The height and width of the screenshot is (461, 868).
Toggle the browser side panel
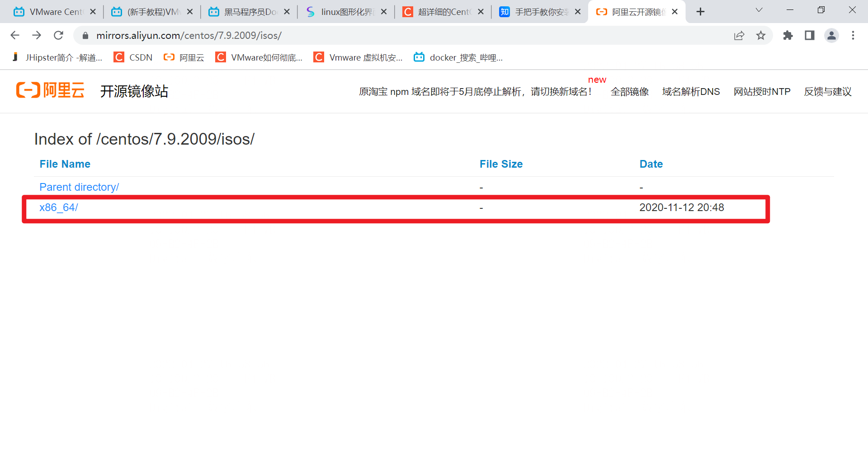click(810, 35)
